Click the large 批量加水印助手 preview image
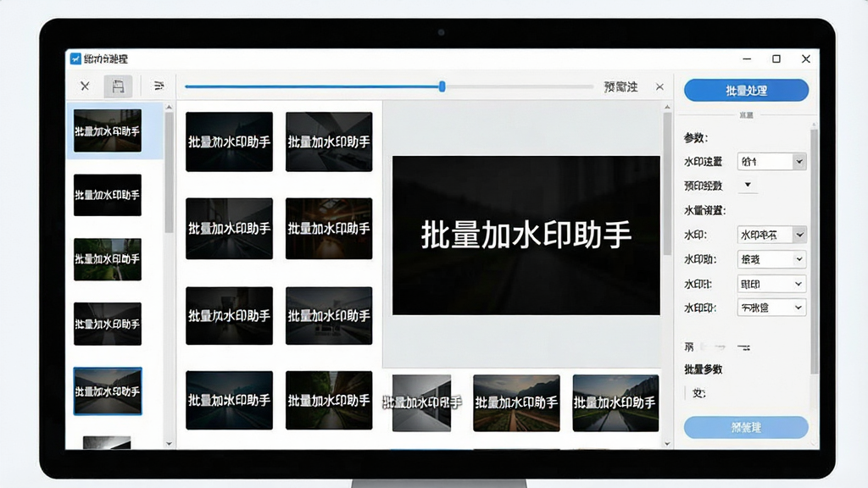This screenshot has height=488, width=868. (x=526, y=236)
